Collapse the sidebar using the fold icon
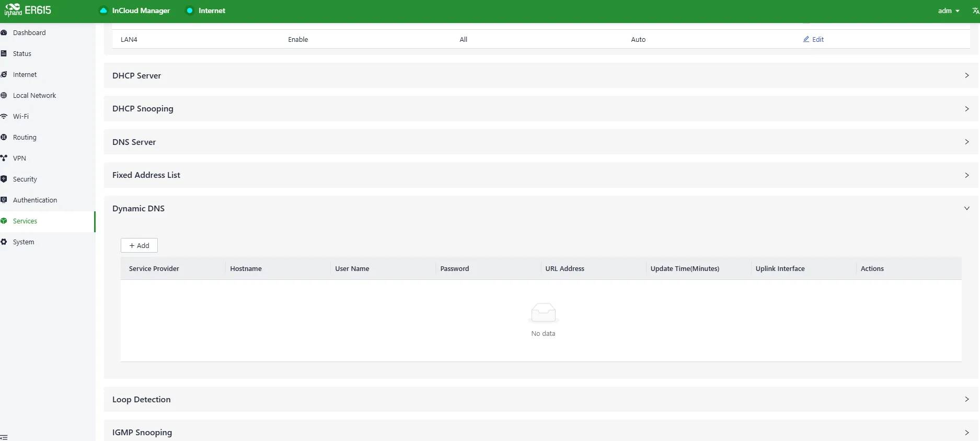Screen dimensions: 980x441 click(4, 437)
